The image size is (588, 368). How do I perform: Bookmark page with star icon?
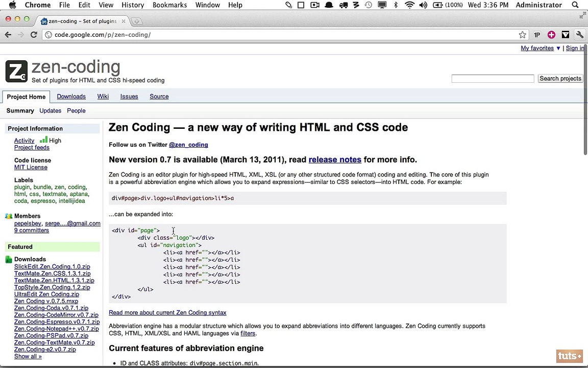522,35
